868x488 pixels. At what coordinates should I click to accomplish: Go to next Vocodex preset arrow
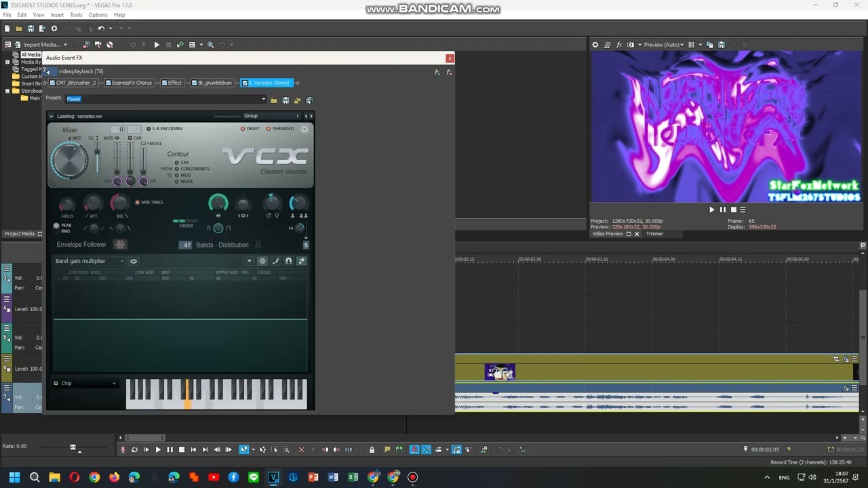(311, 116)
